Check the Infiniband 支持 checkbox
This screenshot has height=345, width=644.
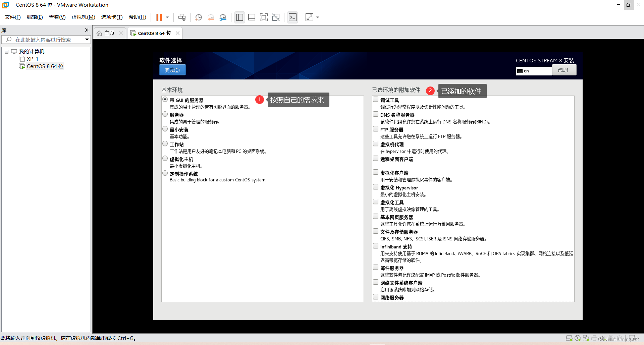376,246
